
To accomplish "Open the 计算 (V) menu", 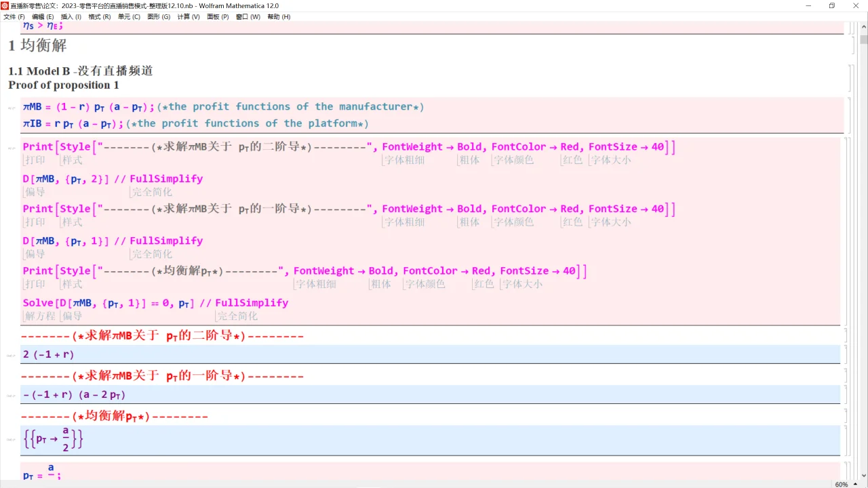I will tap(189, 17).
